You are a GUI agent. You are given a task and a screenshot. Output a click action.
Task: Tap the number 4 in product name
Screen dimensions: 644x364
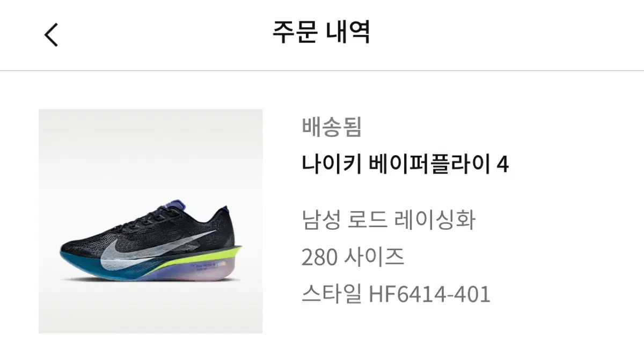[502, 165]
